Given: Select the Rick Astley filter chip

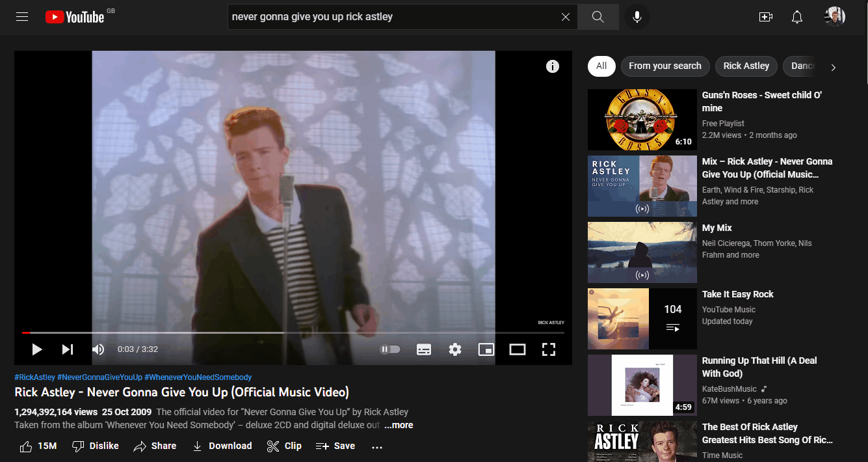Looking at the screenshot, I should coord(746,66).
